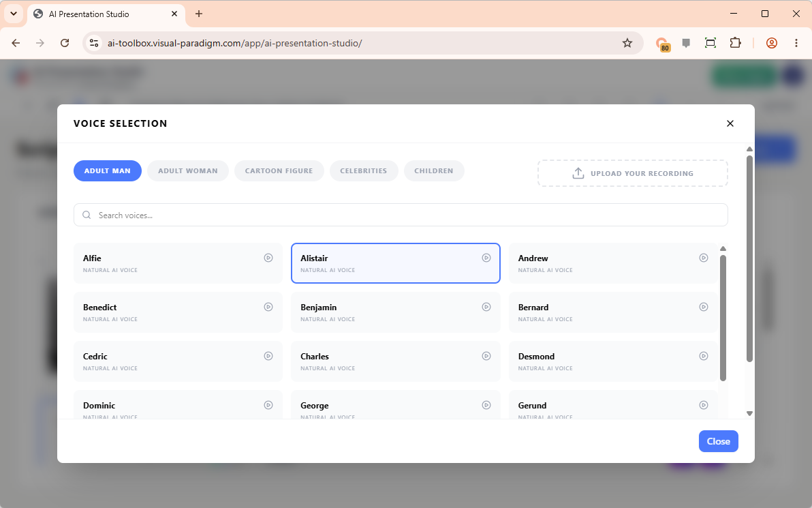
Task: Choose the Alfie voice card
Action: (178, 263)
